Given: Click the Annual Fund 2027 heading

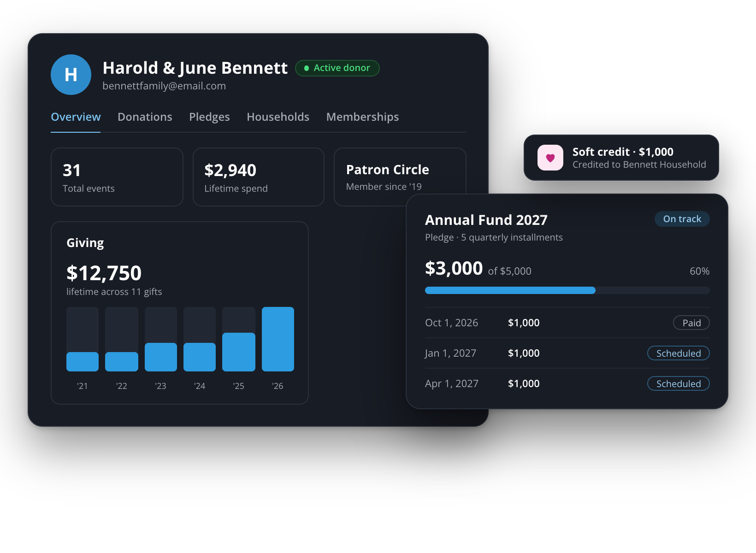Looking at the screenshot, I should point(486,220).
